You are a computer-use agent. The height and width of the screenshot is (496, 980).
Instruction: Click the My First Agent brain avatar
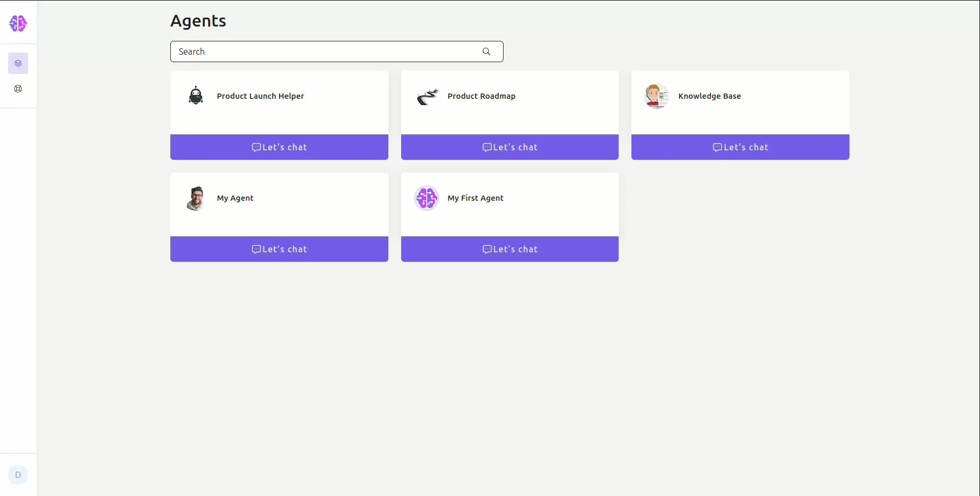pos(427,198)
